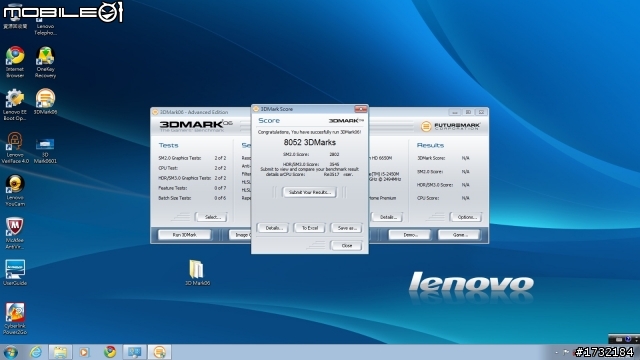Click the Batch Size Tests row

coord(192,198)
